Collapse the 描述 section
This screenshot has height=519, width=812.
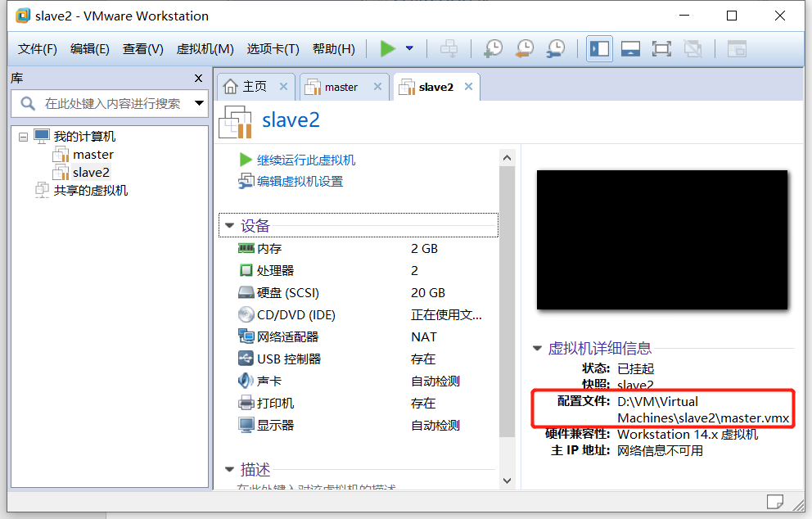coord(229,470)
